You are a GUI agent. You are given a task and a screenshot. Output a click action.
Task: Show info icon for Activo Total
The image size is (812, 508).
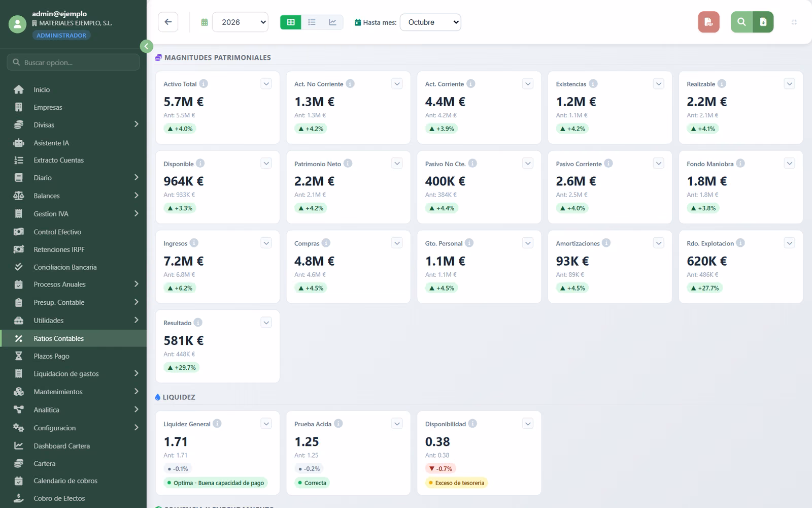(204, 84)
